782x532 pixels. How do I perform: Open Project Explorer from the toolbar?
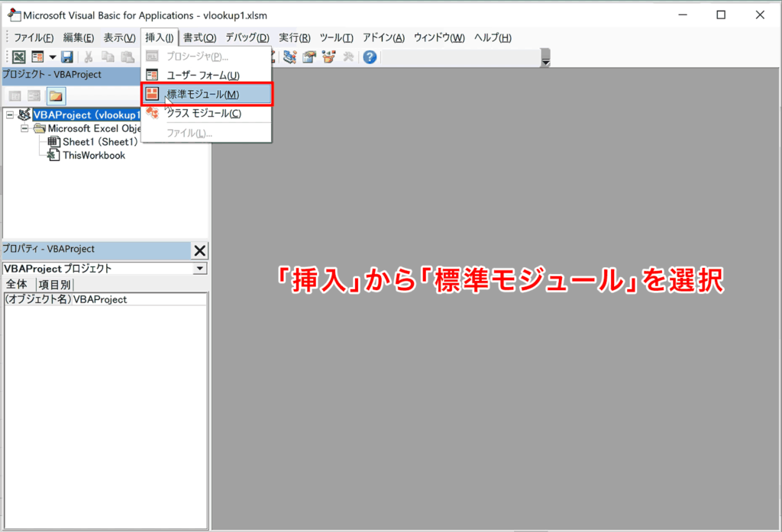[289, 56]
